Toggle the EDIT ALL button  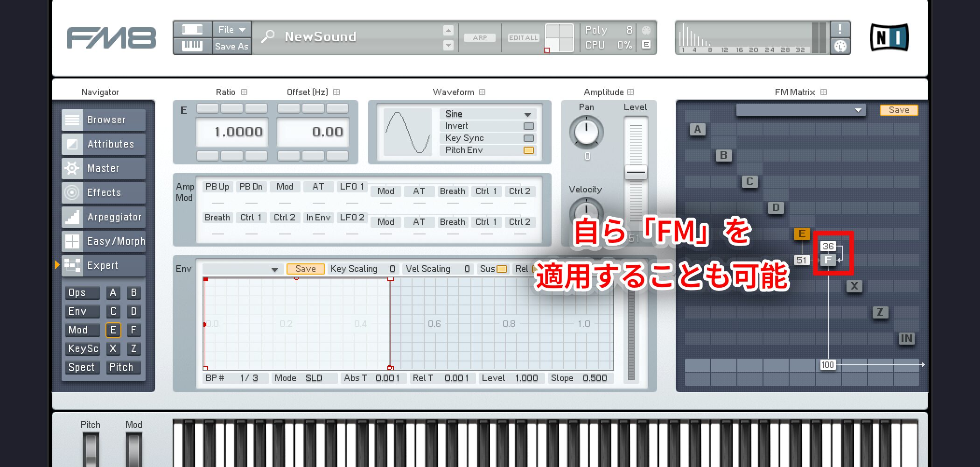coord(524,38)
